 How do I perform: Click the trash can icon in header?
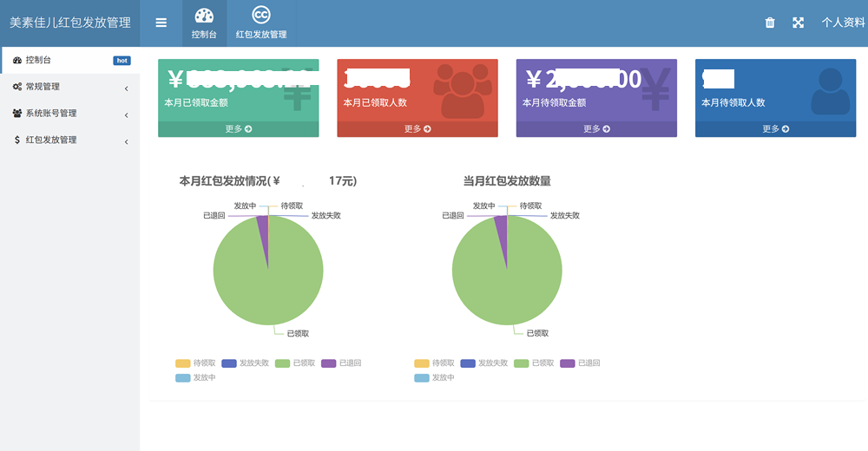click(770, 23)
